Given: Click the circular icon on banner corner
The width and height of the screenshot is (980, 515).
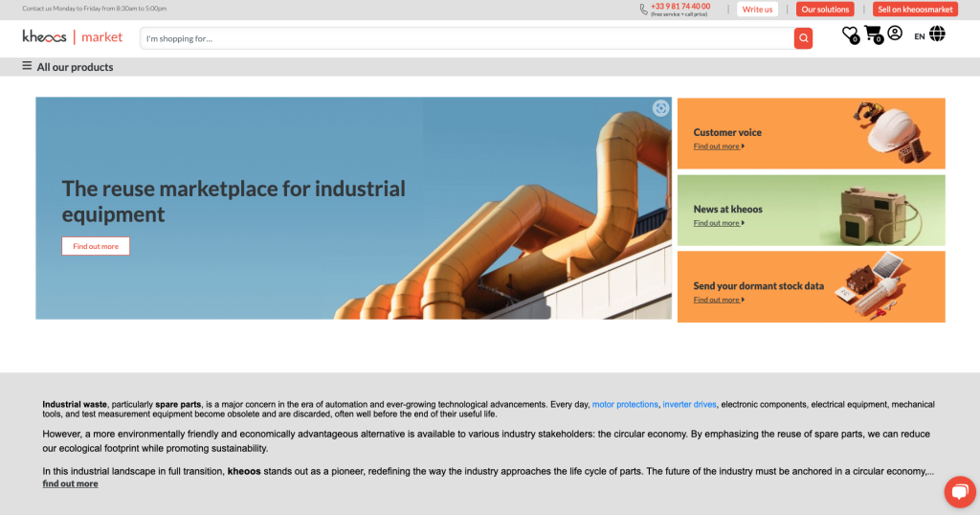Looking at the screenshot, I should 660,108.
